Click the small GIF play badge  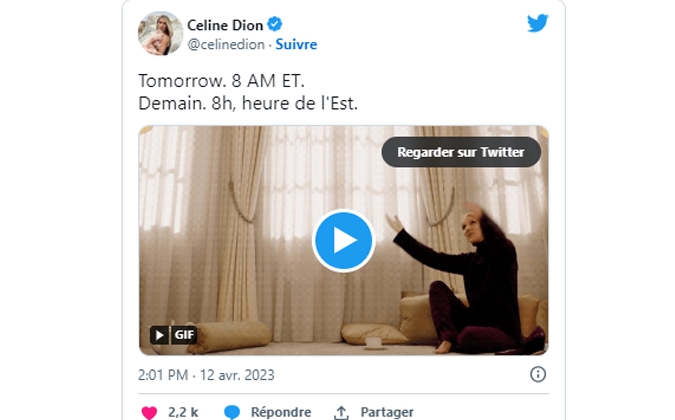click(159, 335)
